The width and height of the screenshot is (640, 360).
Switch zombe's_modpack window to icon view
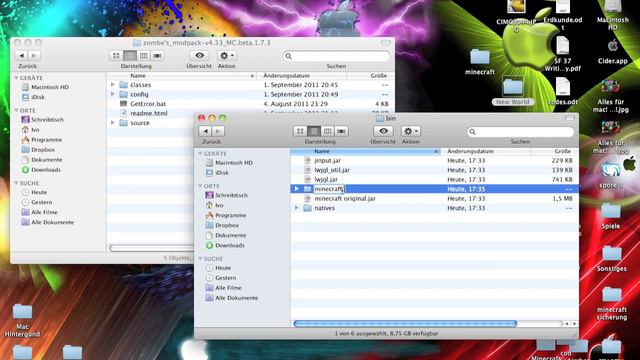coord(116,55)
